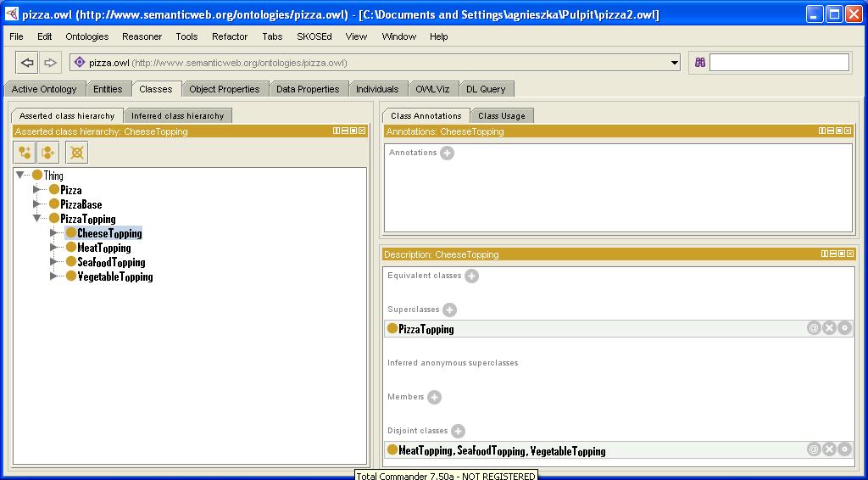The height and width of the screenshot is (480, 868).
Task: Open the Class Usage tab
Action: pos(502,115)
